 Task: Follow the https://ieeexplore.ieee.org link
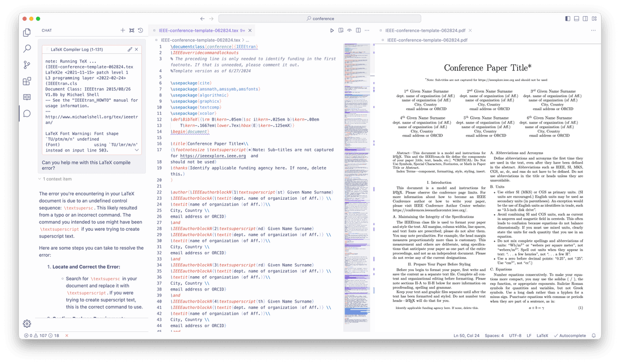pos(212,156)
